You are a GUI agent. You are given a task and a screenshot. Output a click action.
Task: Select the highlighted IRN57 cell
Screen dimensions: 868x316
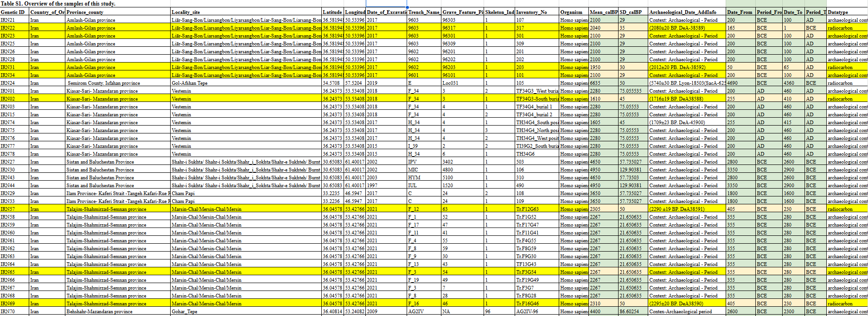14,209
